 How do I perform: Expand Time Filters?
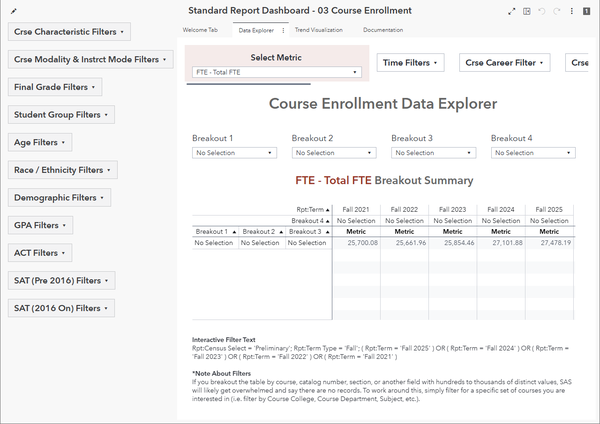click(411, 63)
